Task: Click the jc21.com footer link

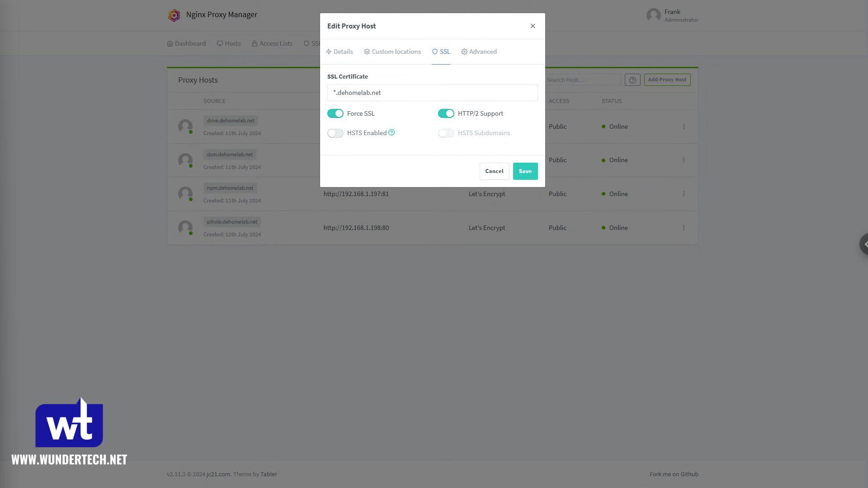Action: [218, 474]
